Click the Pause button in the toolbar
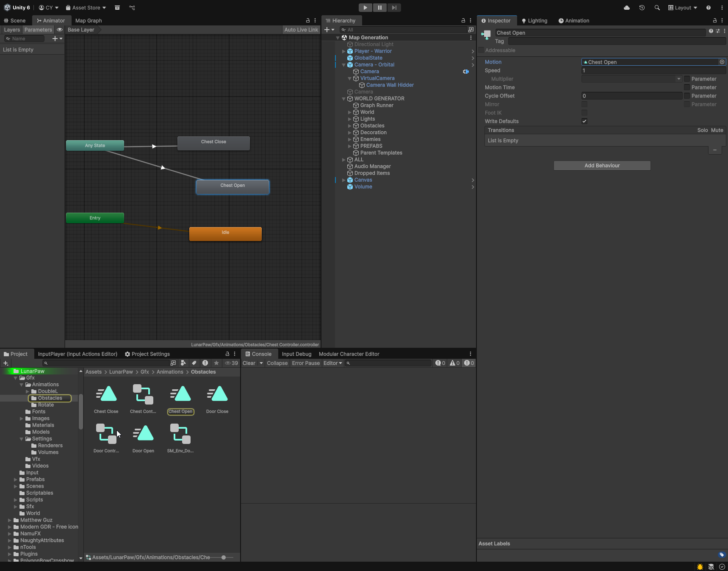This screenshot has height=571, width=728. click(379, 8)
